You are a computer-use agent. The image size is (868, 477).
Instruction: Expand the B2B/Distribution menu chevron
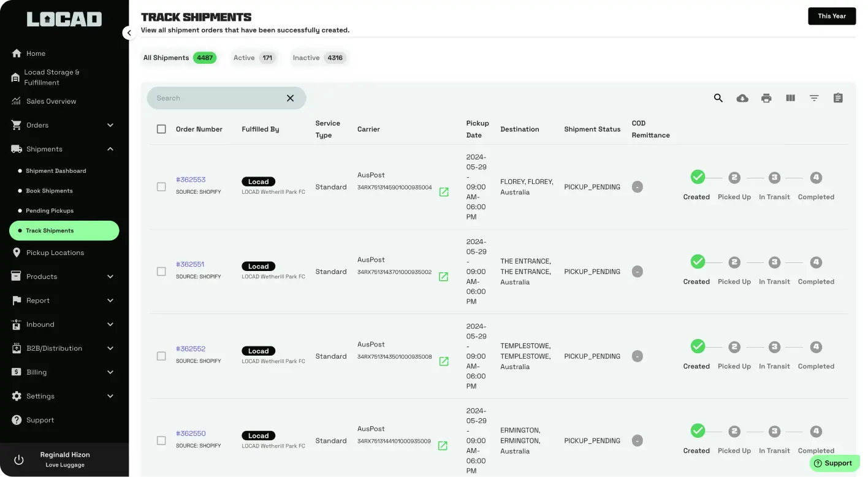pos(110,348)
